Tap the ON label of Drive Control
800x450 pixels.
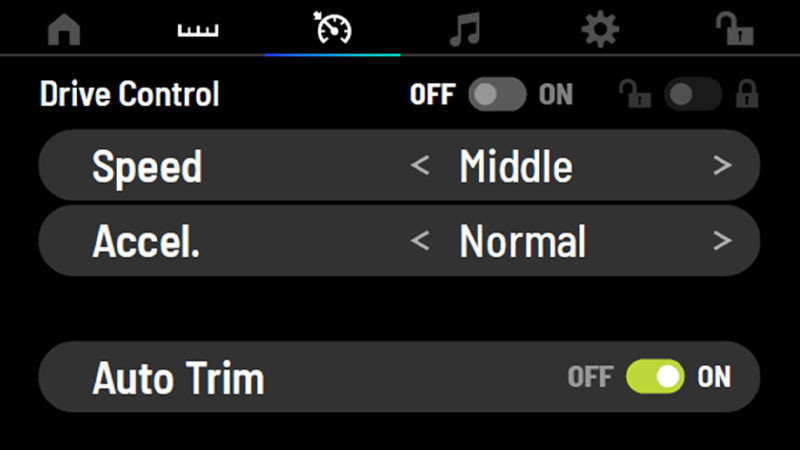[556, 95]
